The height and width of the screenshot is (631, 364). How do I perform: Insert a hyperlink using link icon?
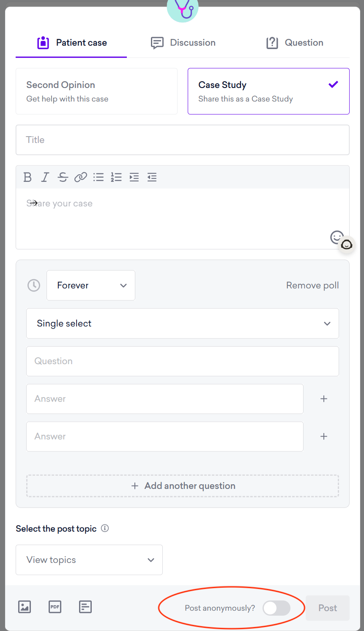[x=81, y=177]
